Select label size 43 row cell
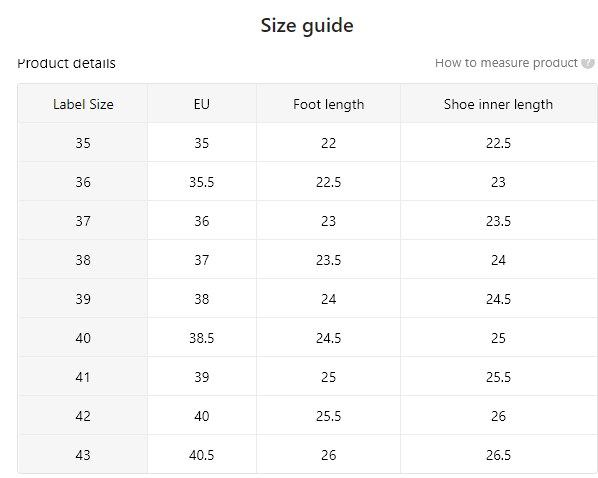This screenshot has height=478, width=598. click(83, 455)
